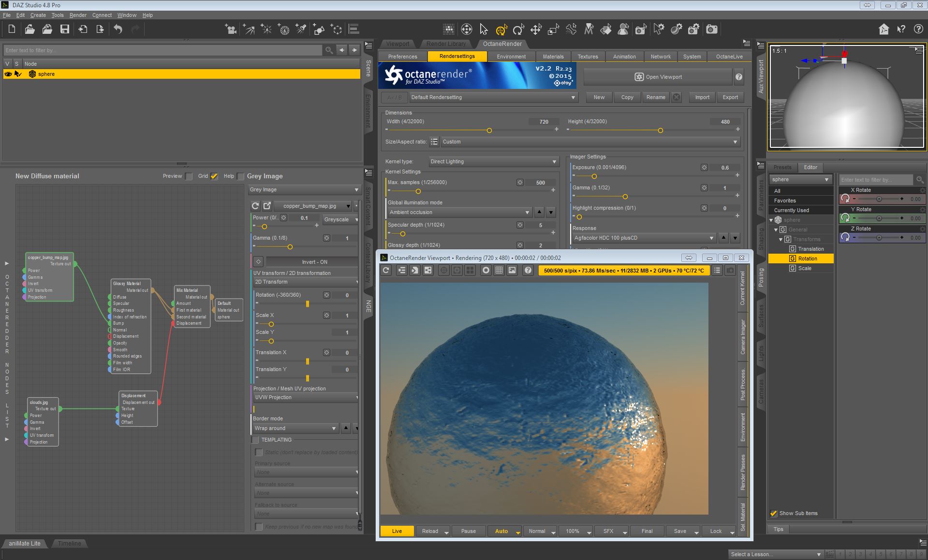Screen dimensions: 928x560
Task: Click the Open Viewport button
Action: point(658,77)
